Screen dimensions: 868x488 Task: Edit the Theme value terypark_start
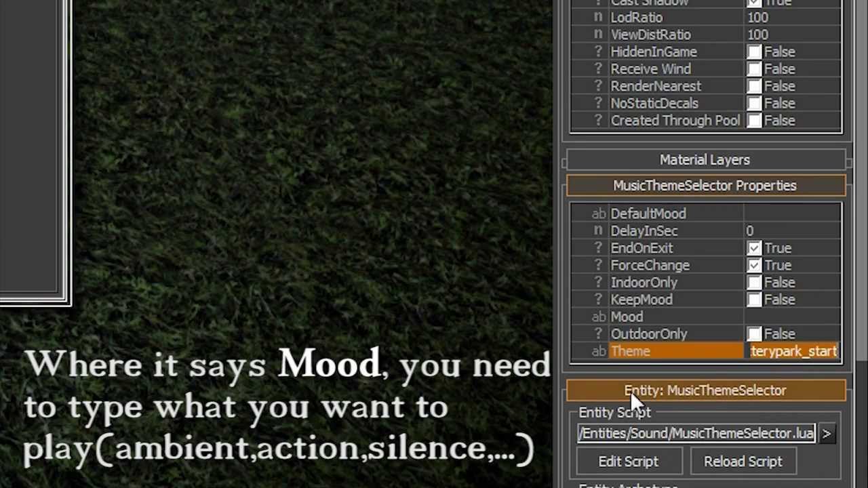[x=793, y=351]
